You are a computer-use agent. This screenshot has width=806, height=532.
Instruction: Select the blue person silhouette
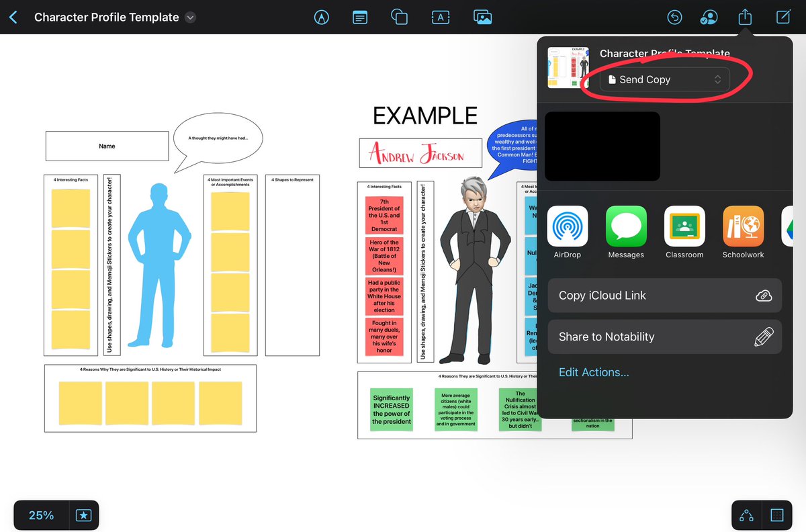pyautogui.click(x=160, y=265)
